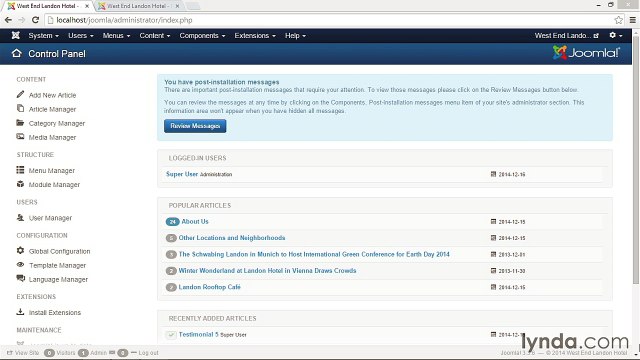Click the Language Manager speech bubble icon
The image size is (640, 360).
click(20, 279)
